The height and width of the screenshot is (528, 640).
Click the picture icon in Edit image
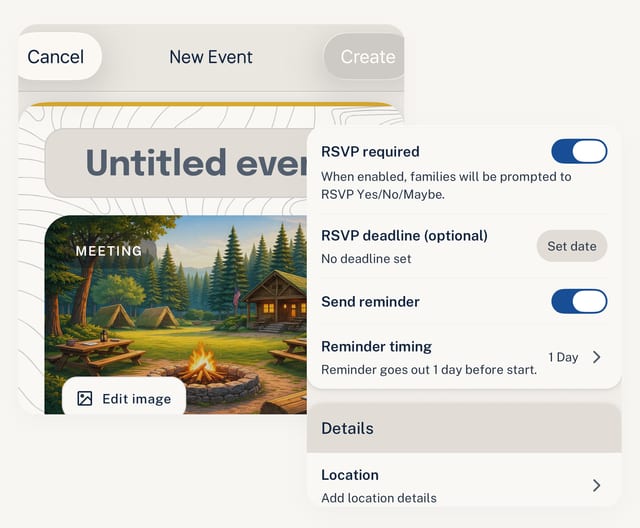pos(85,399)
